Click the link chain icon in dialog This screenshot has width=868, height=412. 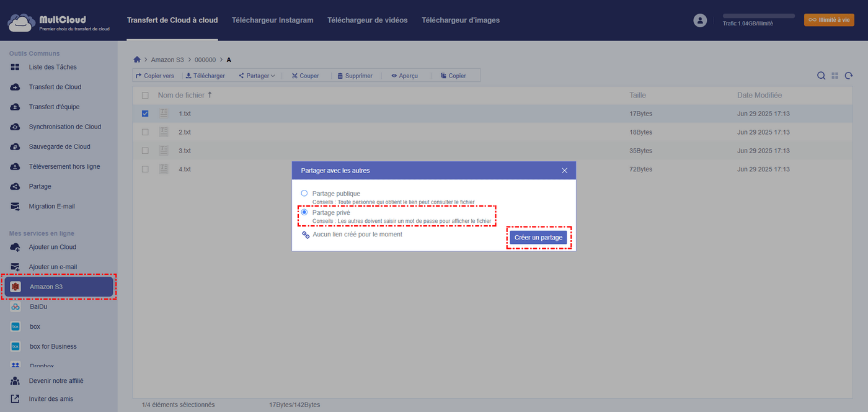305,235
